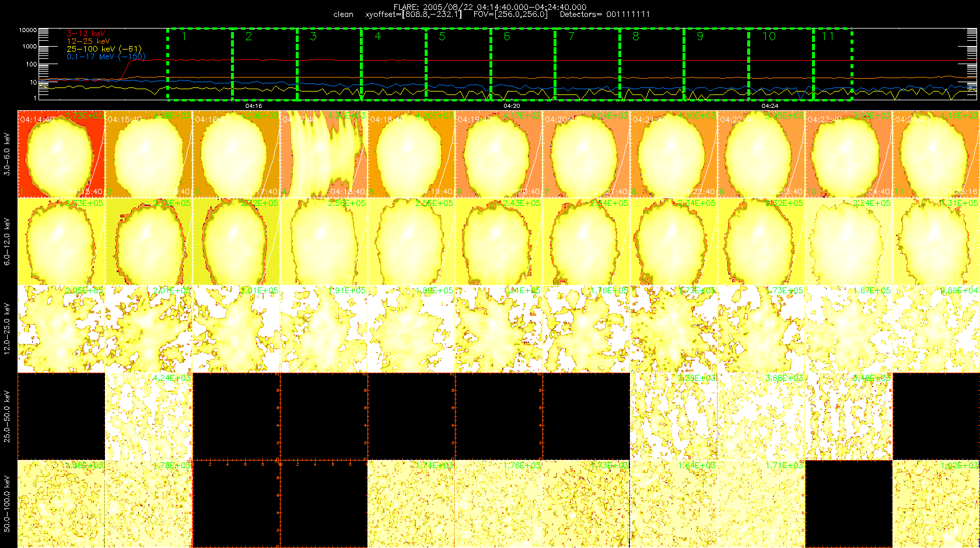This screenshot has height=548, width=980.
Task: Click the 4.30E+03 value on the distorted image
Action: (x=346, y=115)
